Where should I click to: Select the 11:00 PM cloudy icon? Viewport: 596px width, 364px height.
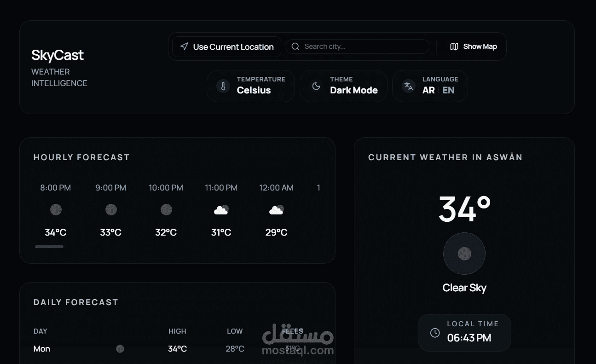click(221, 210)
